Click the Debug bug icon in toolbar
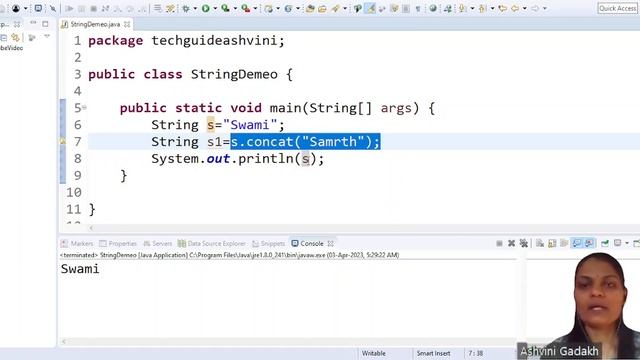 186,8
